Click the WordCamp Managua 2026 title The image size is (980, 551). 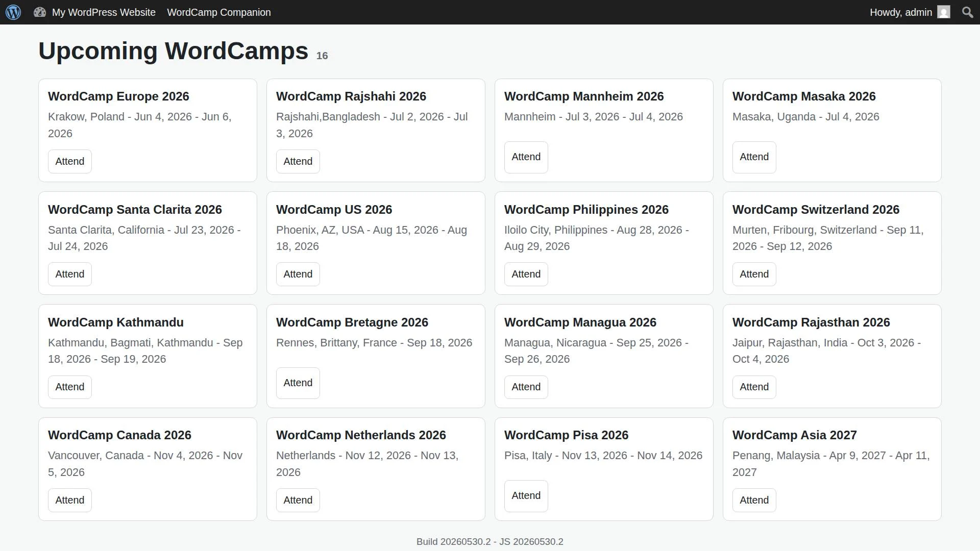tap(580, 322)
